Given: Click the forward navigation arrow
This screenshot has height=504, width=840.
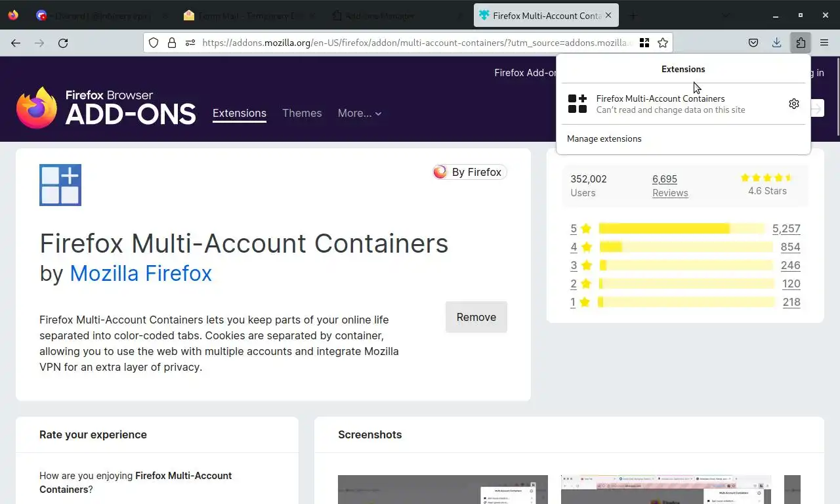Looking at the screenshot, I should point(39,43).
